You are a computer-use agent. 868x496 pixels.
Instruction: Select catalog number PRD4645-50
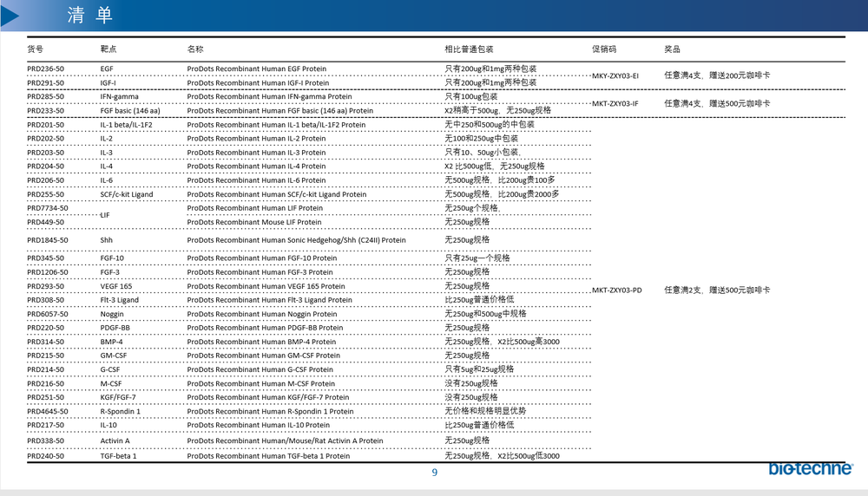(x=48, y=411)
